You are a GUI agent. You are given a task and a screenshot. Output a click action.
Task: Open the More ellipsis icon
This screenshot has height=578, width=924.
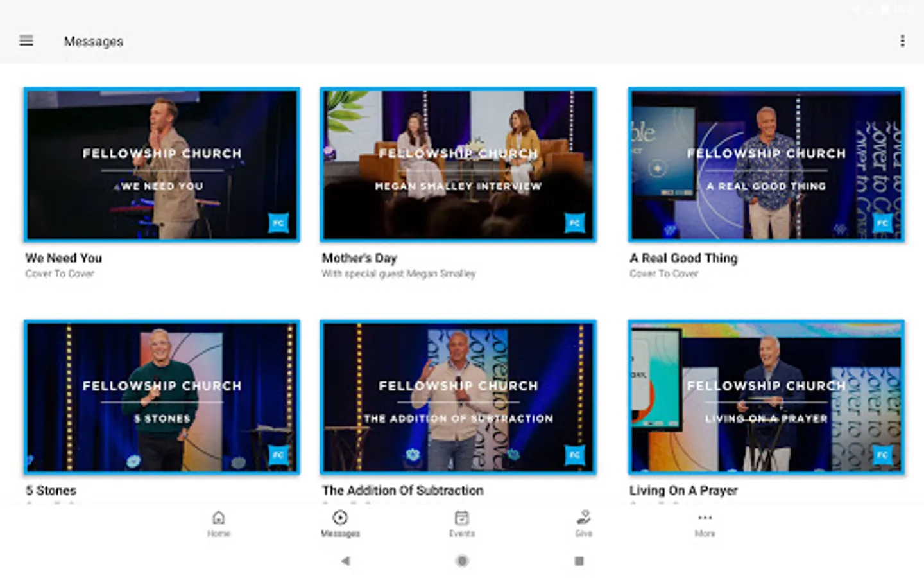pos(705,518)
